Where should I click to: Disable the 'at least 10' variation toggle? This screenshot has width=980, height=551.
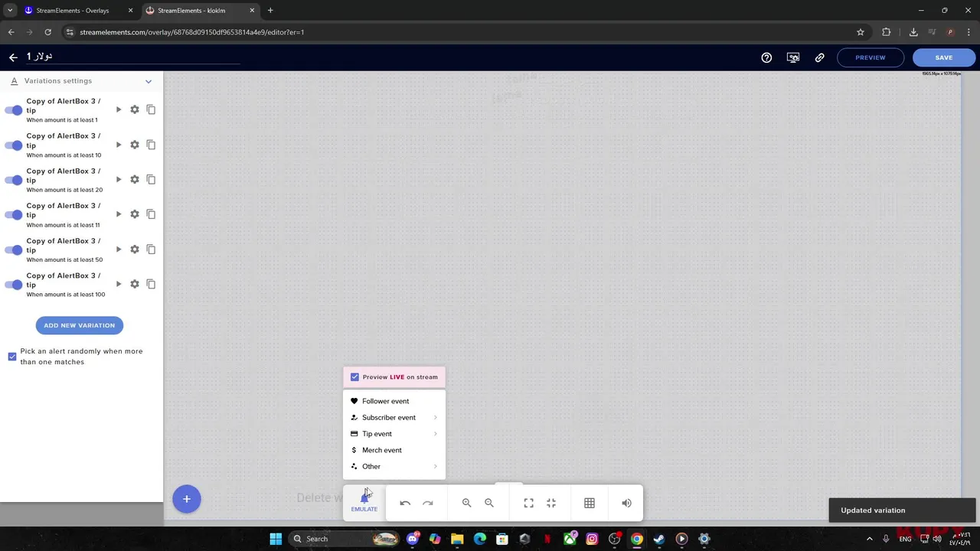tap(14, 145)
